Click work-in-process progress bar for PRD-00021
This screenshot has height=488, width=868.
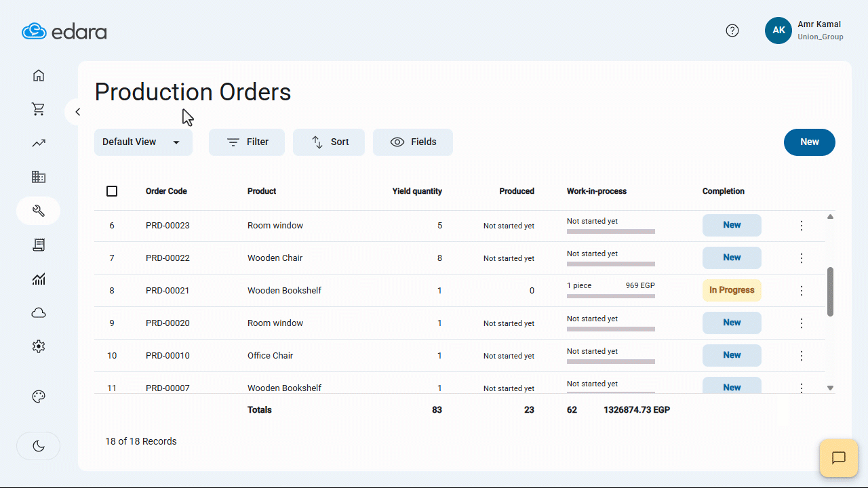click(611, 296)
